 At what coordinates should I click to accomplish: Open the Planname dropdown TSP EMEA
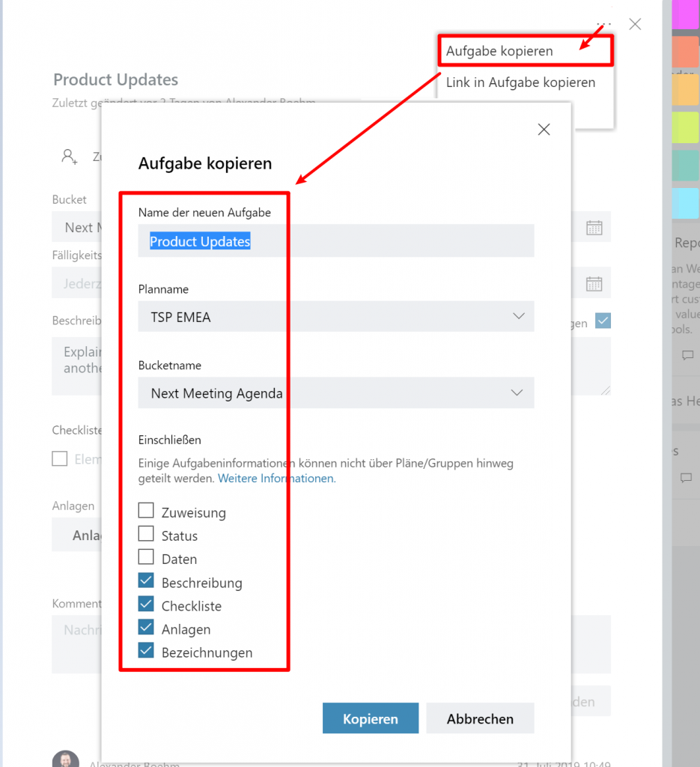coord(336,316)
